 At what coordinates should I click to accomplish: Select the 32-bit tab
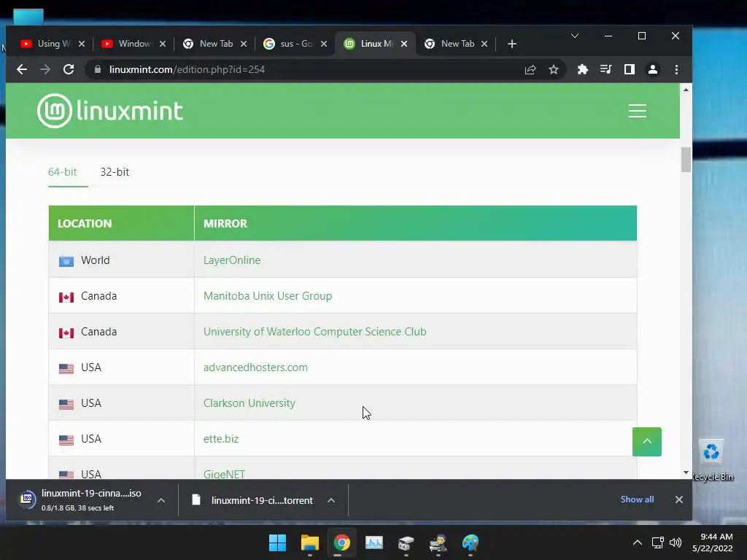pyautogui.click(x=115, y=172)
